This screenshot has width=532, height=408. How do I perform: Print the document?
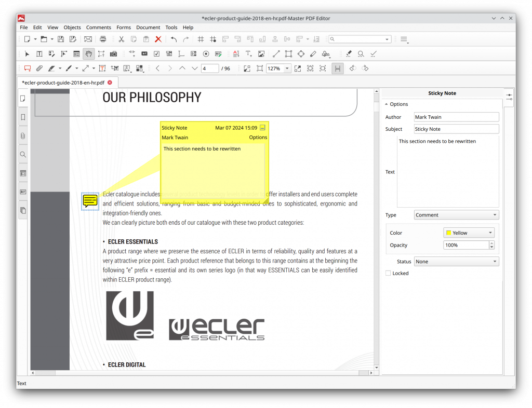click(x=103, y=39)
